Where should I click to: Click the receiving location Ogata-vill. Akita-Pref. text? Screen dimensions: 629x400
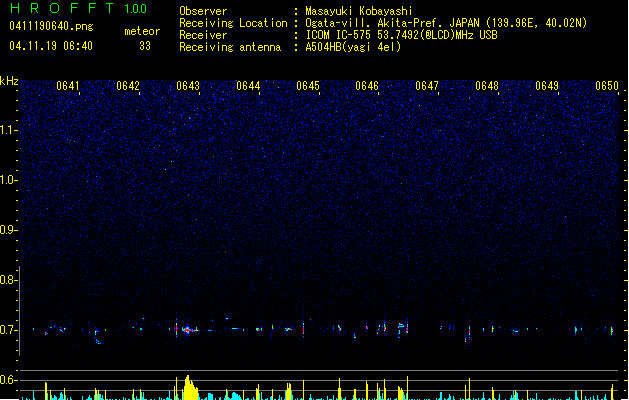tap(446, 23)
